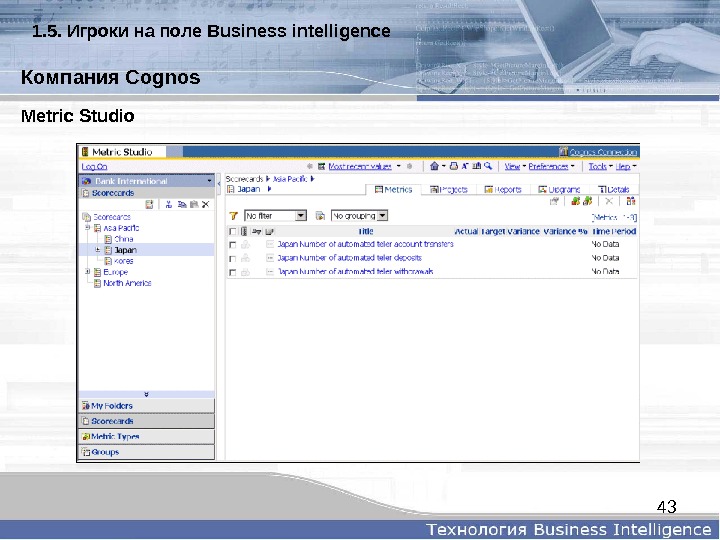Click the forward arrow after Most recent values
The width and height of the screenshot is (720, 540).
pos(409,166)
